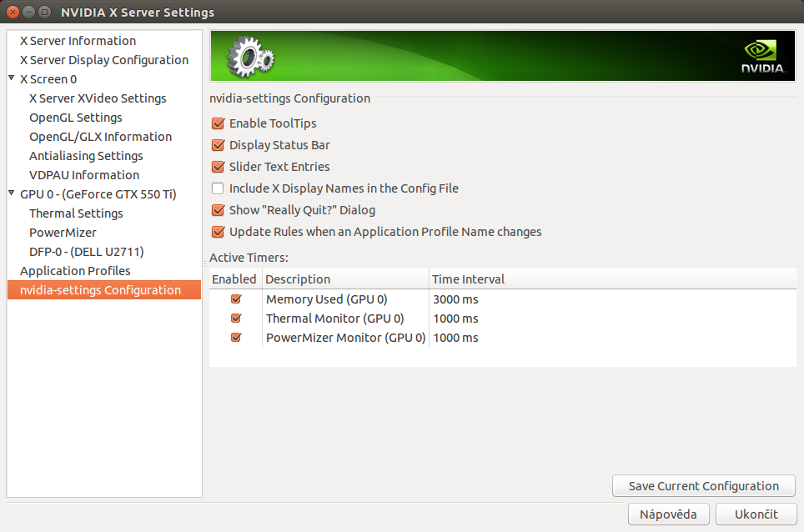
Task: Open PowerMizer page
Action: point(63,233)
